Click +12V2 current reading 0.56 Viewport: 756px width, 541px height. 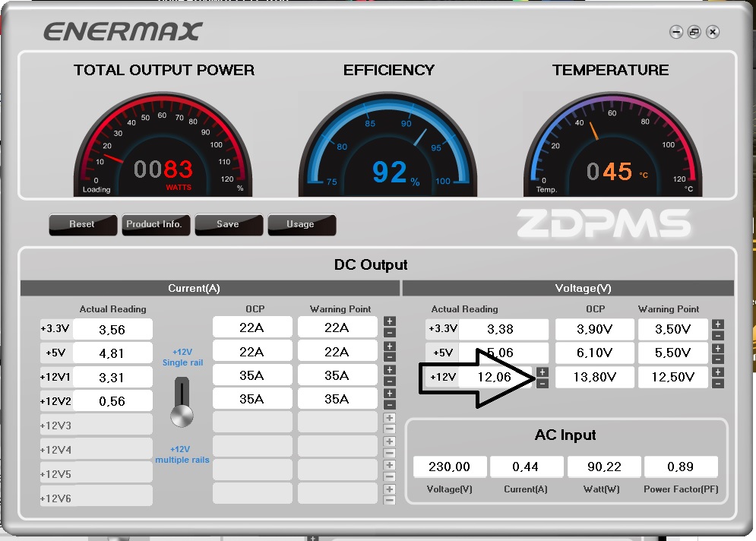112,401
